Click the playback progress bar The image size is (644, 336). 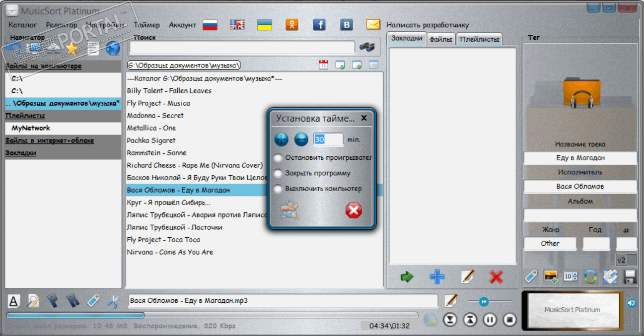coord(212,315)
